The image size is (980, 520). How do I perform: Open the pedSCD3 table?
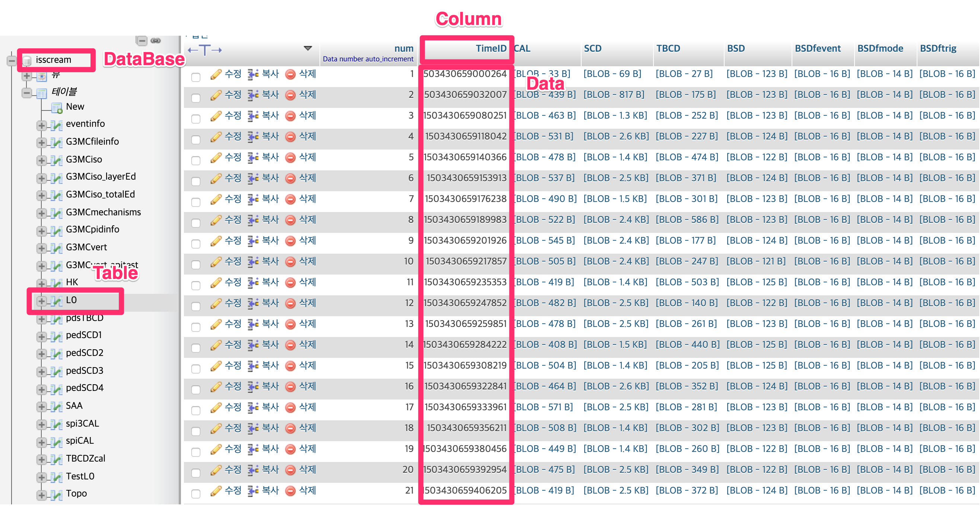point(85,370)
